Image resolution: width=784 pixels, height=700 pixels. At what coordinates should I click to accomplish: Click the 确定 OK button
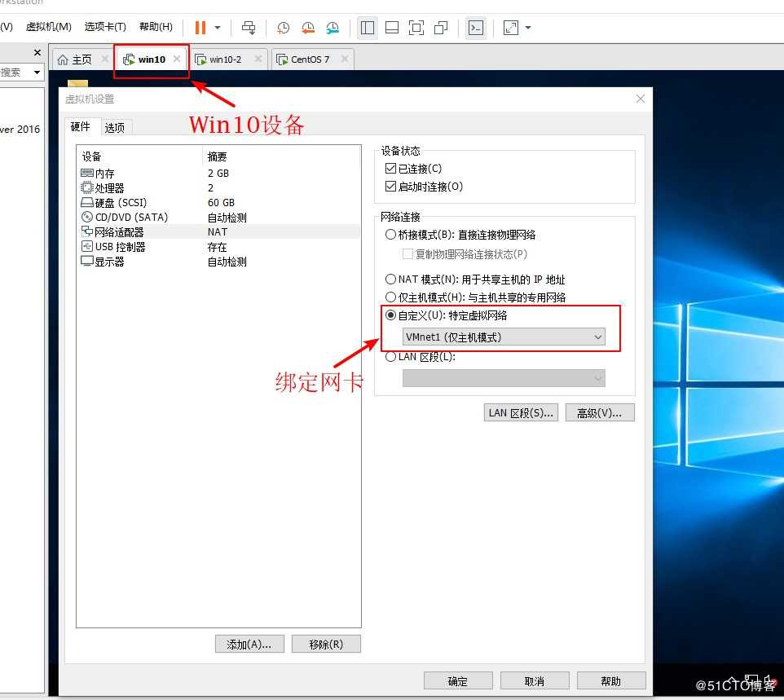pos(458,681)
